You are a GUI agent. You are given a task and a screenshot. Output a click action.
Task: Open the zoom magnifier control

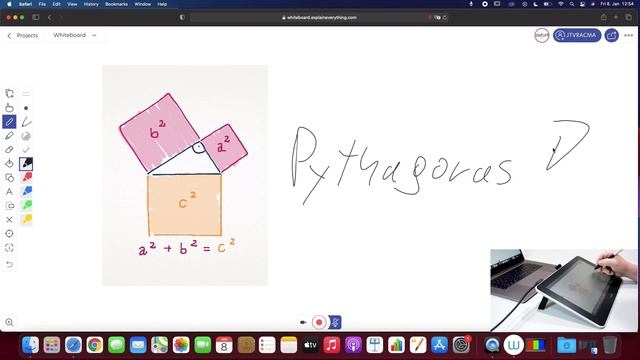(9, 322)
